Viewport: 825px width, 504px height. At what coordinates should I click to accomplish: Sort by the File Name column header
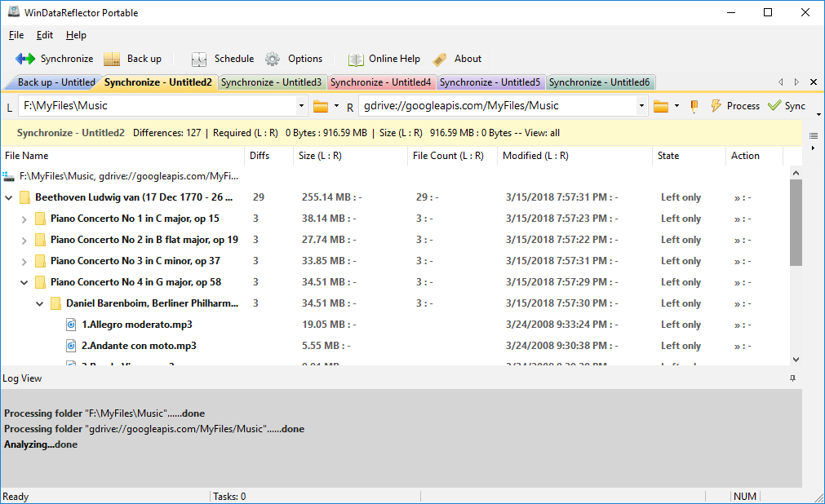click(x=122, y=156)
